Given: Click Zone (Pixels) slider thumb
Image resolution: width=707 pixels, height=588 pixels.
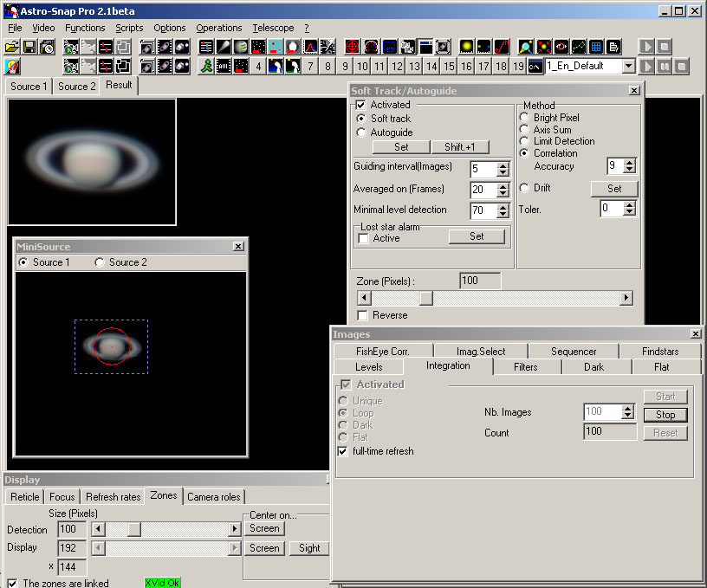Looking at the screenshot, I should pos(425,298).
